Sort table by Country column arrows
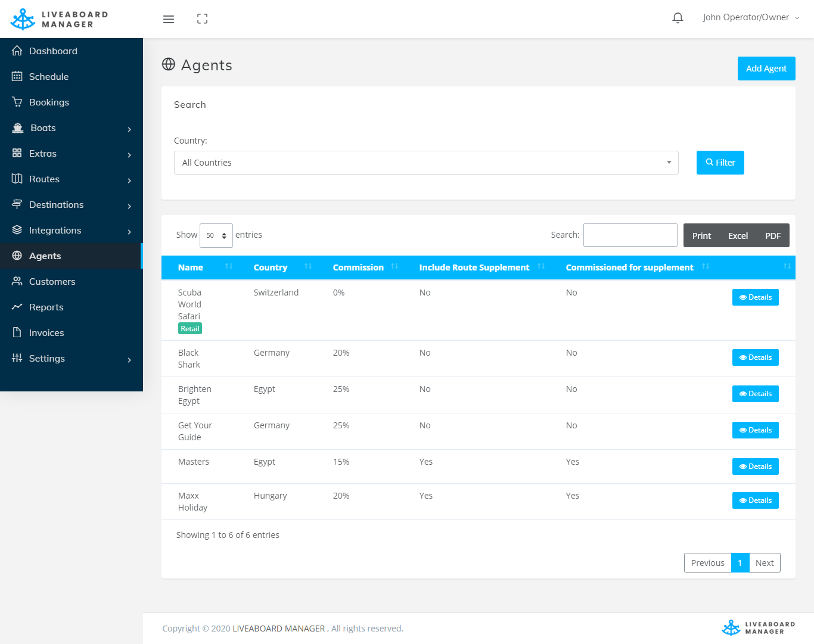This screenshot has width=814, height=644. click(x=308, y=267)
